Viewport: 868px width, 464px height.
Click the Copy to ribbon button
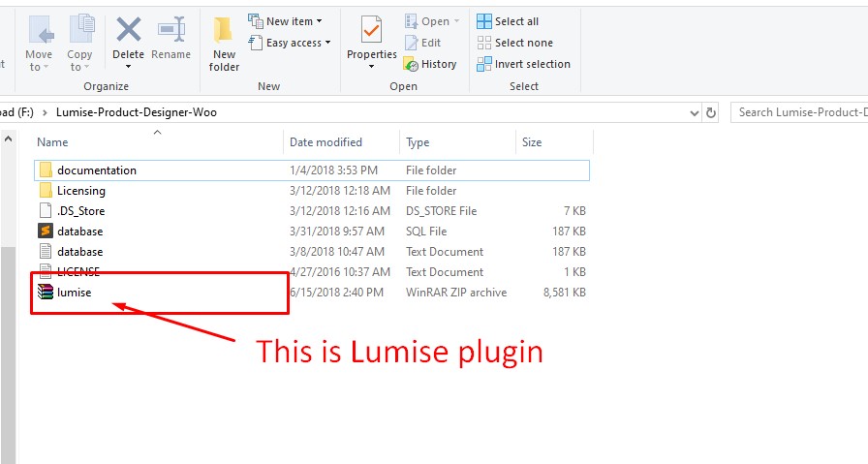[x=79, y=44]
